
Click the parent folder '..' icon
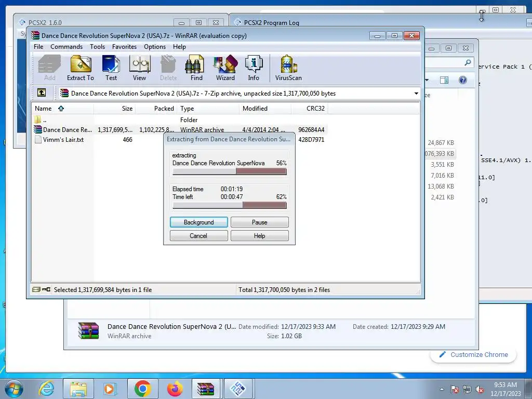point(37,119)
